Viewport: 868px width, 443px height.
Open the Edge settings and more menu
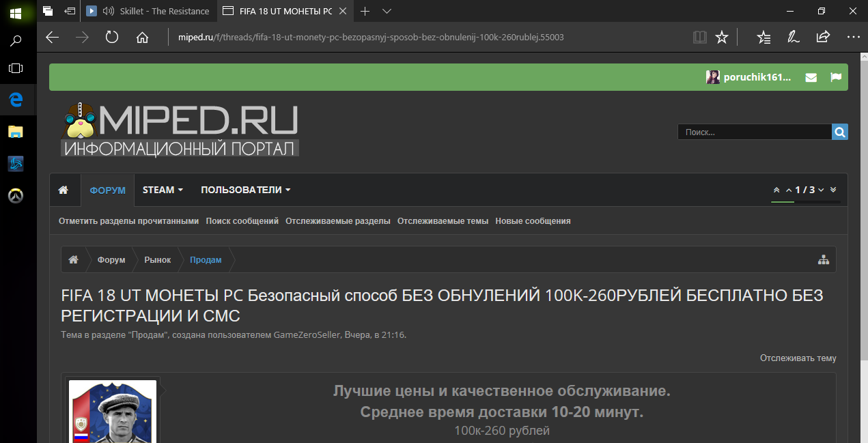pos(853,38)
